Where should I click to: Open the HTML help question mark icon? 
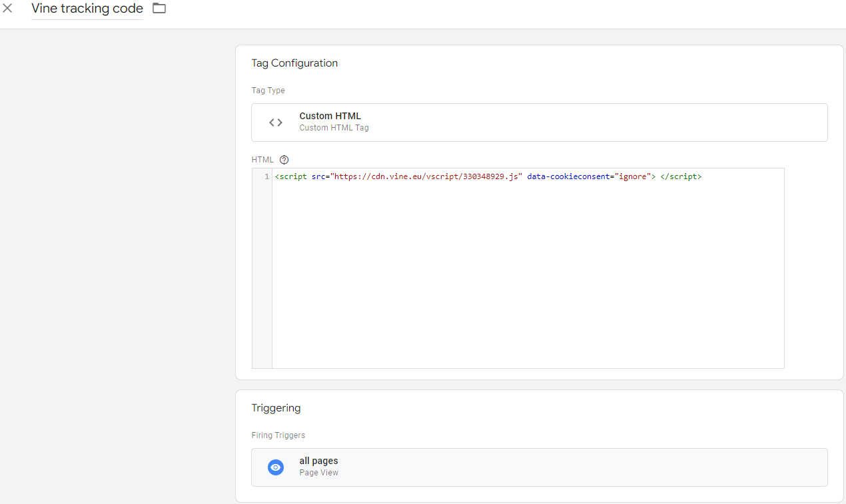tap(284, 160)
